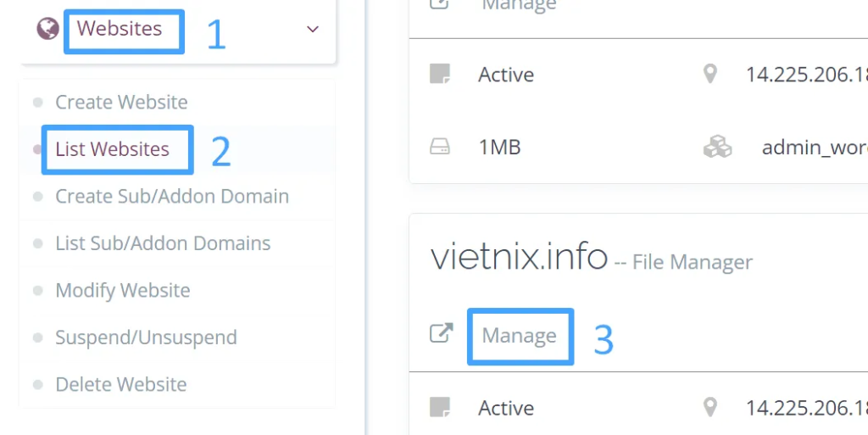This screenshot has width=868, height=435.
Task: Open the Modify Website option
Action: click(123, 291)
